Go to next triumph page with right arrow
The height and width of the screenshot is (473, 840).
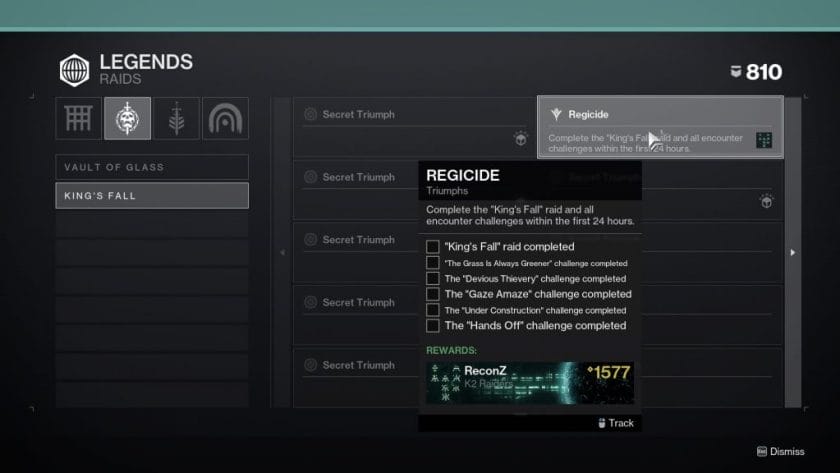(793, 252)
